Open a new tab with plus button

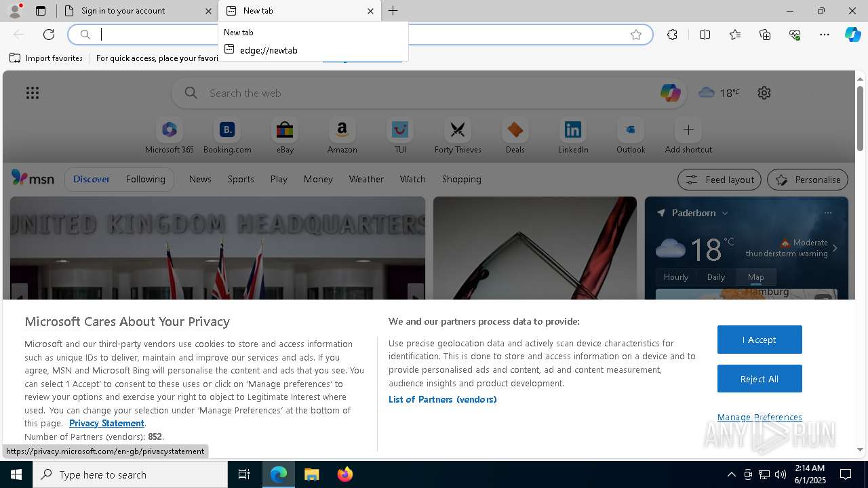(393, 11)
